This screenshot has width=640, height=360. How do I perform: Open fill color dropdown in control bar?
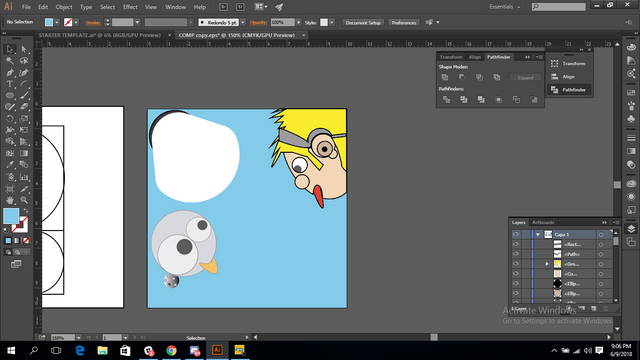point(57,22)
